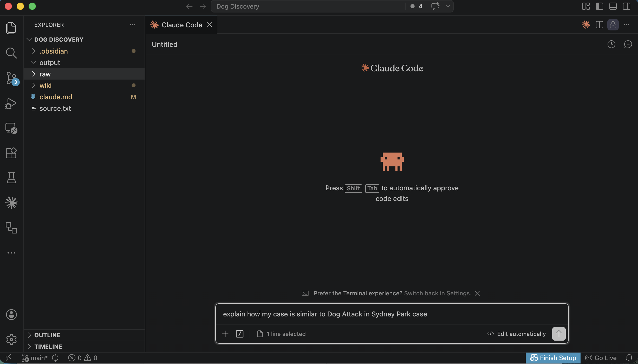This screenshot has height=364, width=638.
Task: Expand the TIMELINE section
Action: (x=84, y=347)
